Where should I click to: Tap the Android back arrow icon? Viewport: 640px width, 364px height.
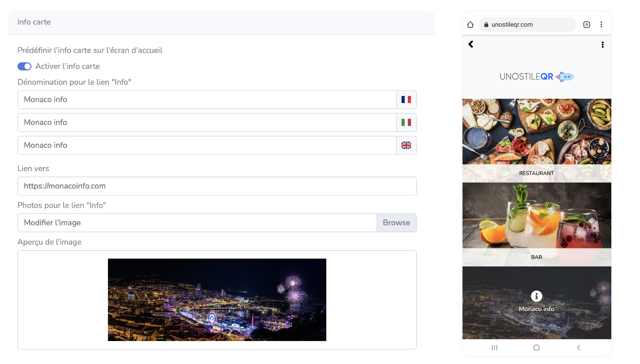[x=578, y=347]
